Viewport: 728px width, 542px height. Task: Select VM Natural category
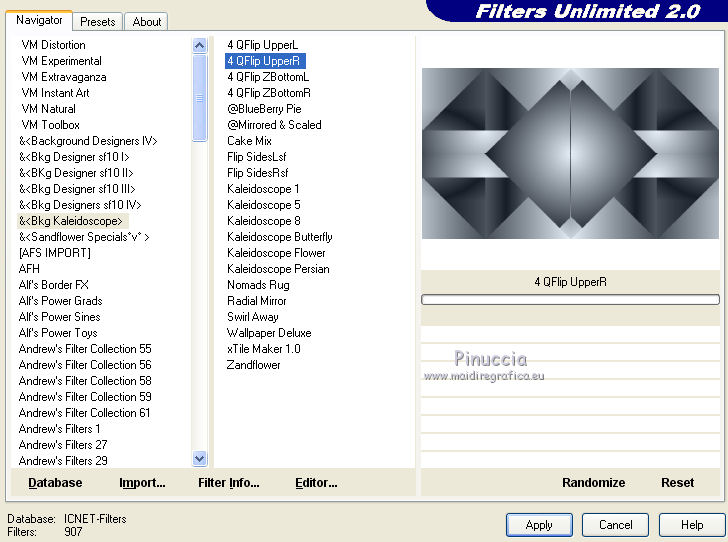pos(48,109)
